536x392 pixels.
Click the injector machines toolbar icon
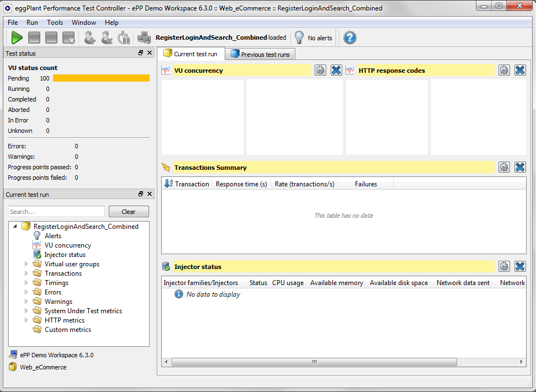pyautogui.click(x=144, y=37)
